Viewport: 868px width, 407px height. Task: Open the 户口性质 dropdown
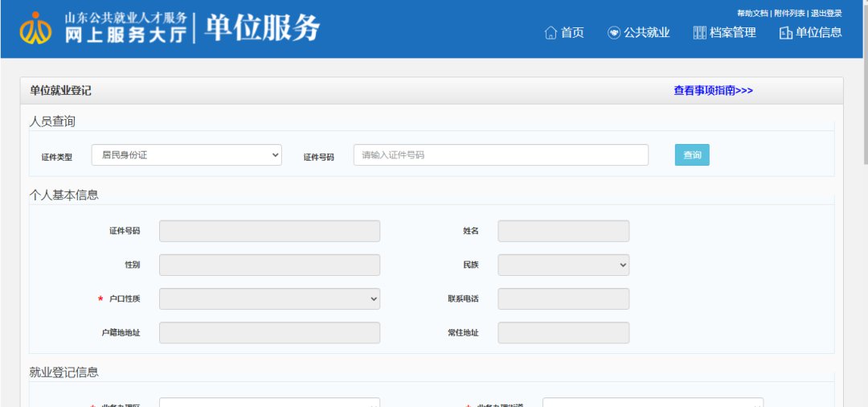269,298
